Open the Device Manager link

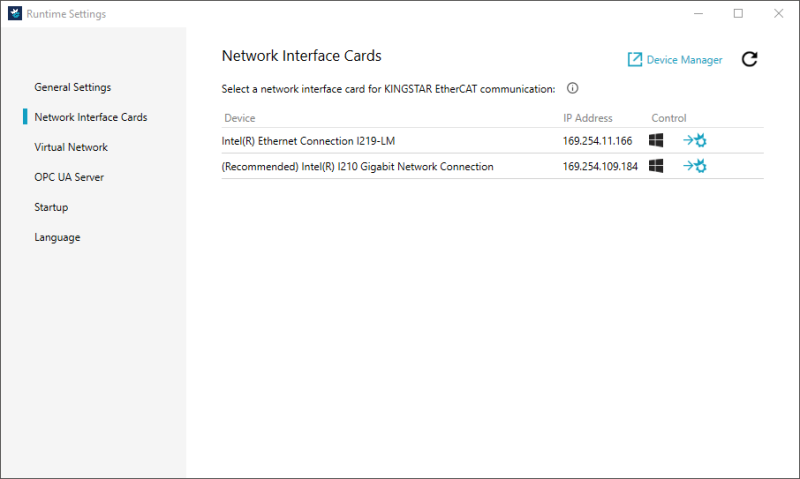675,60
